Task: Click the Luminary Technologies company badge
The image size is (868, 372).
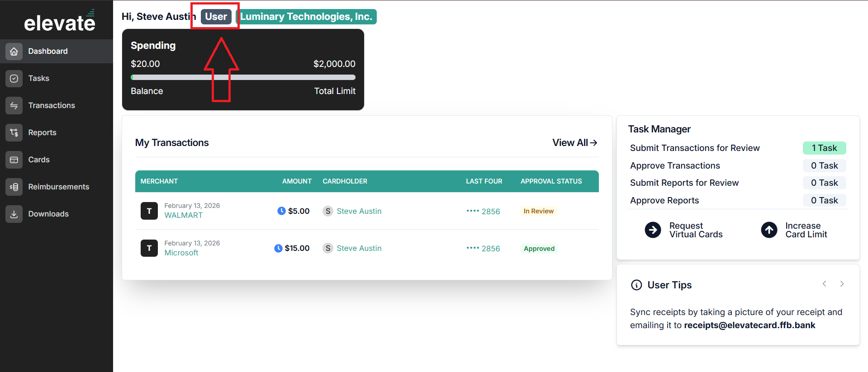Action: click(307, 17)
